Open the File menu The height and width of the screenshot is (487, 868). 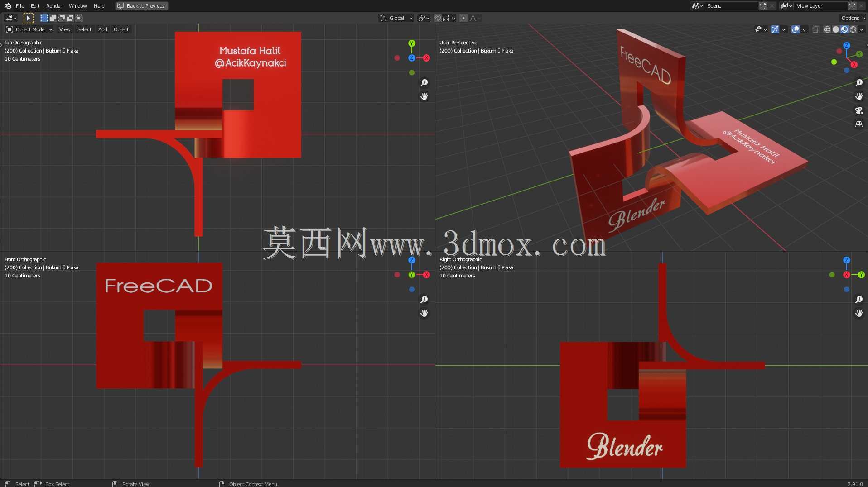tap(20, 6)
